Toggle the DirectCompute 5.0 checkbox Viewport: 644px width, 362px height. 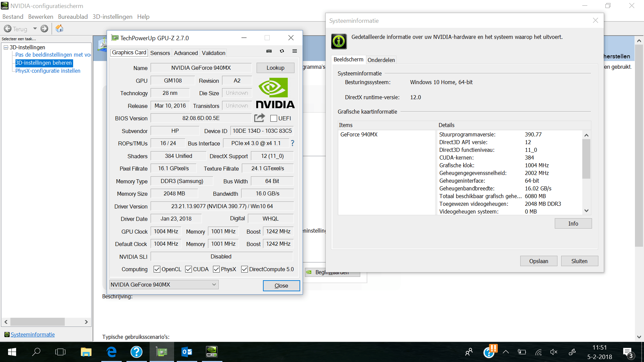tap(245, 269)
